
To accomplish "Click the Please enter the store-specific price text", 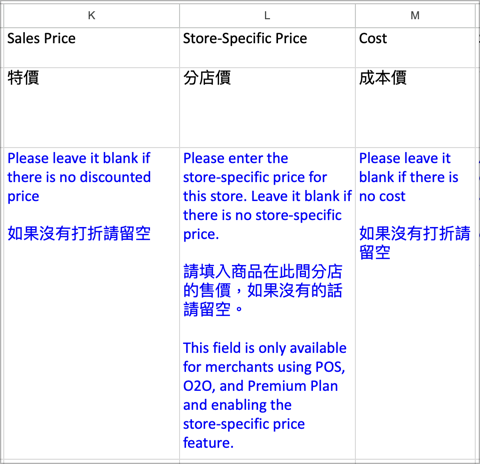I will 255,168.
